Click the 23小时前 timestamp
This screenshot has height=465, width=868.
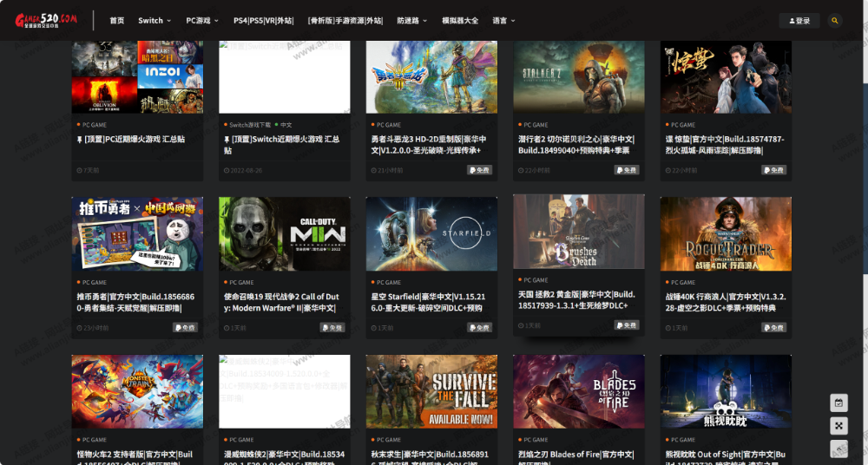[x=93, y=328]
